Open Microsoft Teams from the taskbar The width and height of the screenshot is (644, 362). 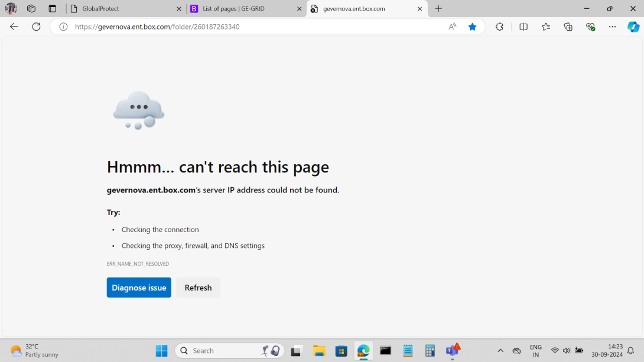[452, 350]
